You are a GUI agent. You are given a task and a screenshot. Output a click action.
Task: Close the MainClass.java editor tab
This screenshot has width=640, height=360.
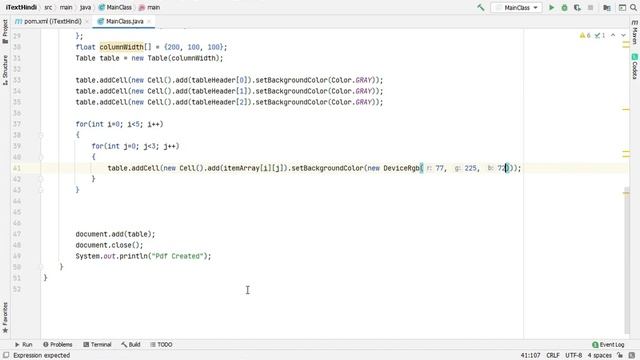click(149, 21)
